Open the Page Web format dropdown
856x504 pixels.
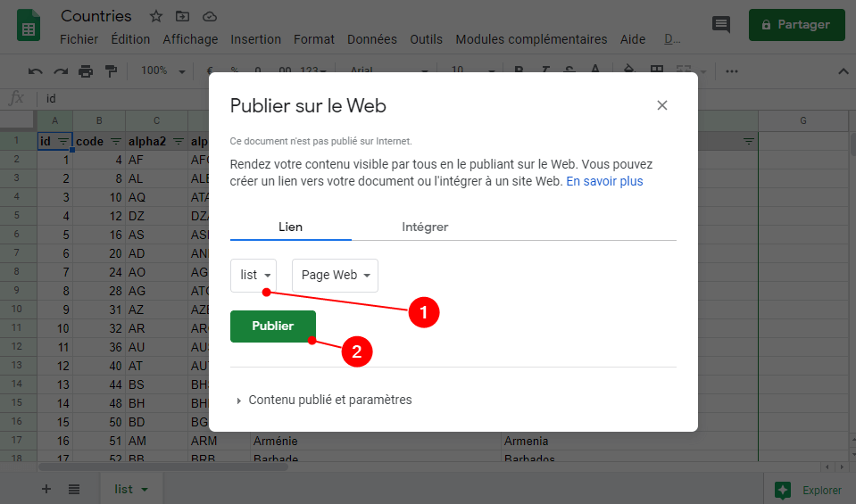(x=336, y=276)
